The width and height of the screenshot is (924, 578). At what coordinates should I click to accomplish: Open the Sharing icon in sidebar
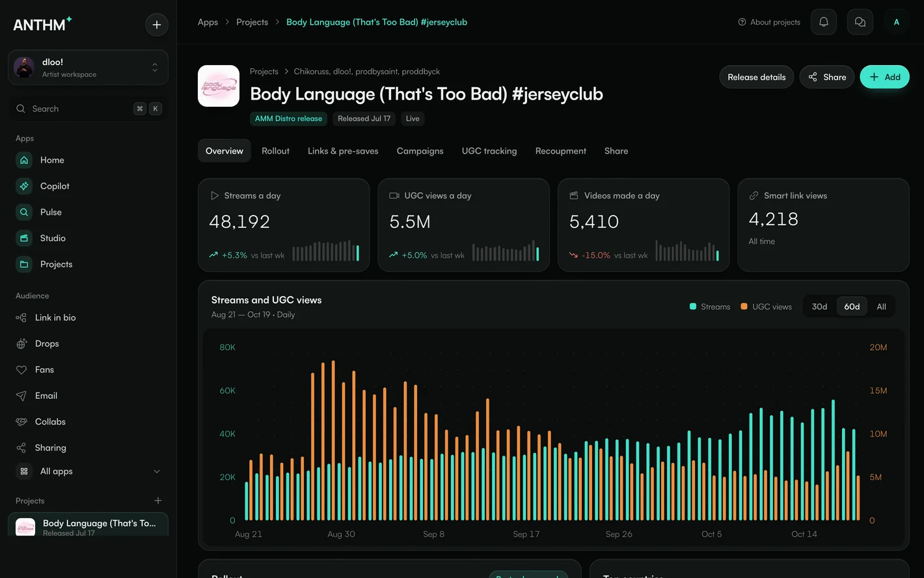coord(21,448)
